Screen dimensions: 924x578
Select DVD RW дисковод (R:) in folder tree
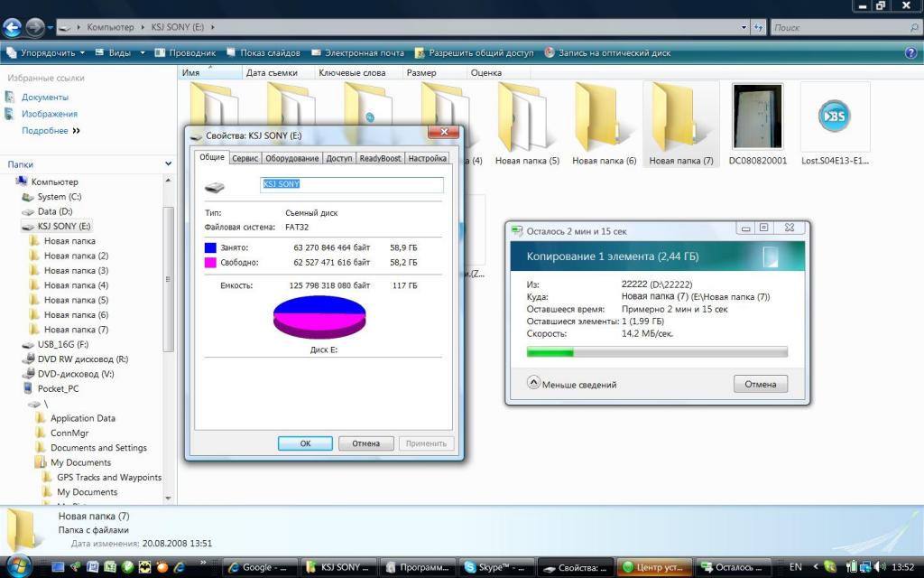[x=82, y=359]
